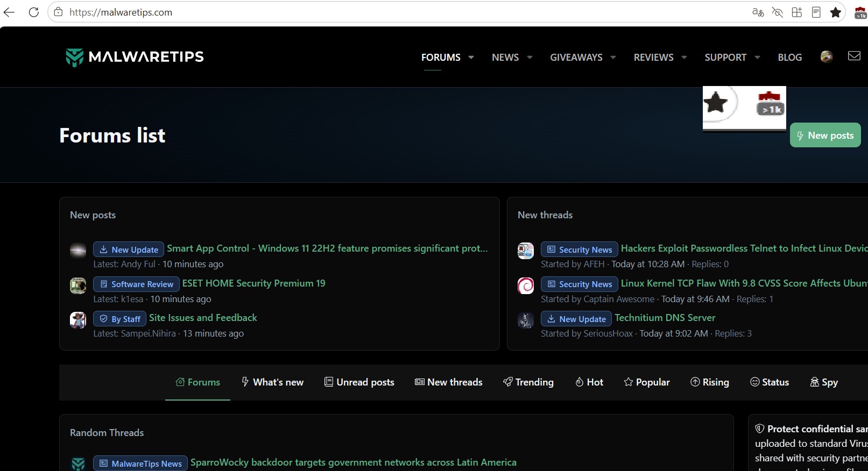
Task: Click the avatar beside Hackers Exploit Telnet thread
Action: [526, 251]
